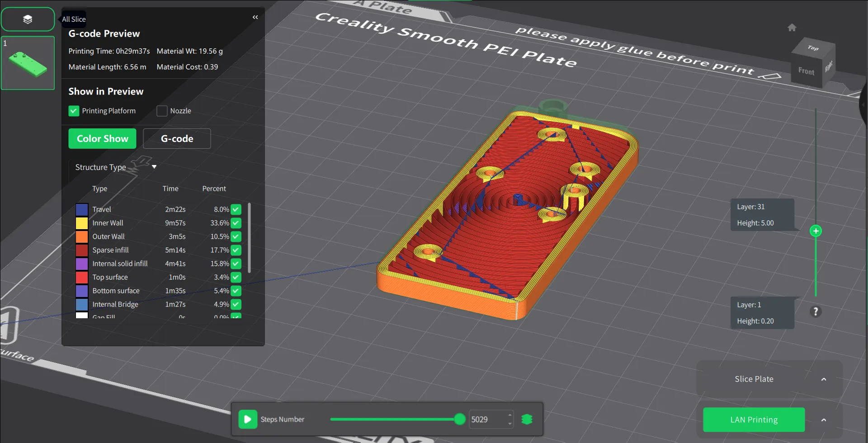Screen dimensions: 868x443
Task: Hide Travel moves in preview
Action: (236, 209)
